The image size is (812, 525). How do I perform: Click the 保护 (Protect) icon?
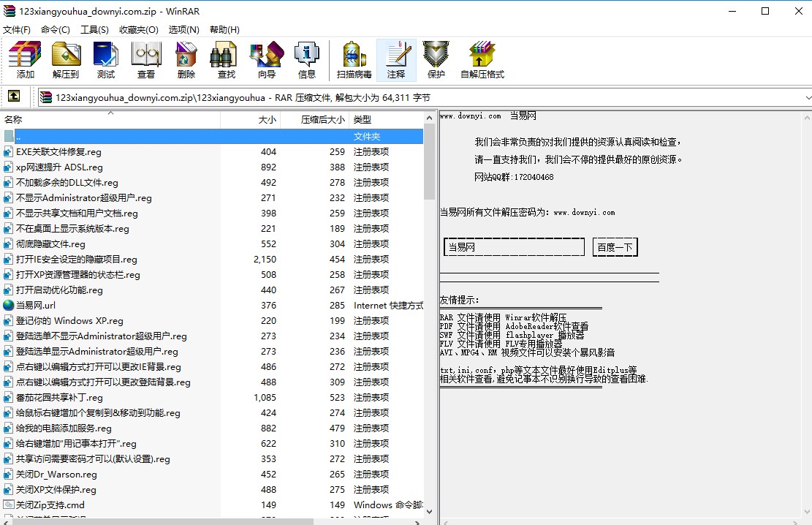pos(435,58)
